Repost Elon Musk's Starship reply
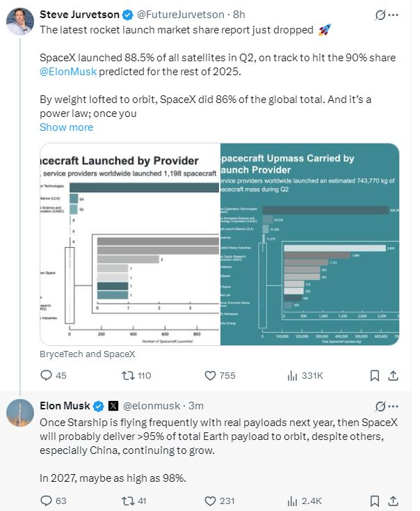Screen dimensions: 420x511 click(x=127, y=500)
